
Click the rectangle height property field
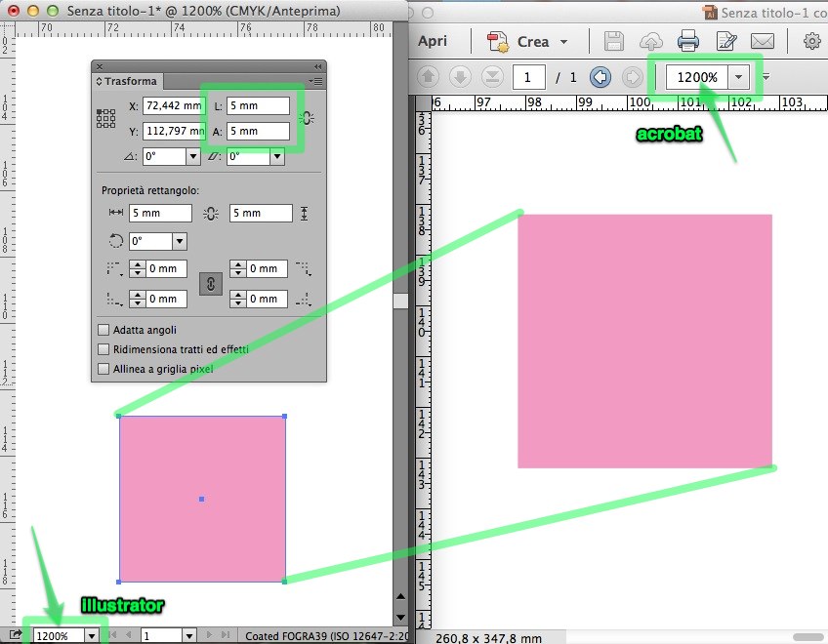[x=261, y=213]
